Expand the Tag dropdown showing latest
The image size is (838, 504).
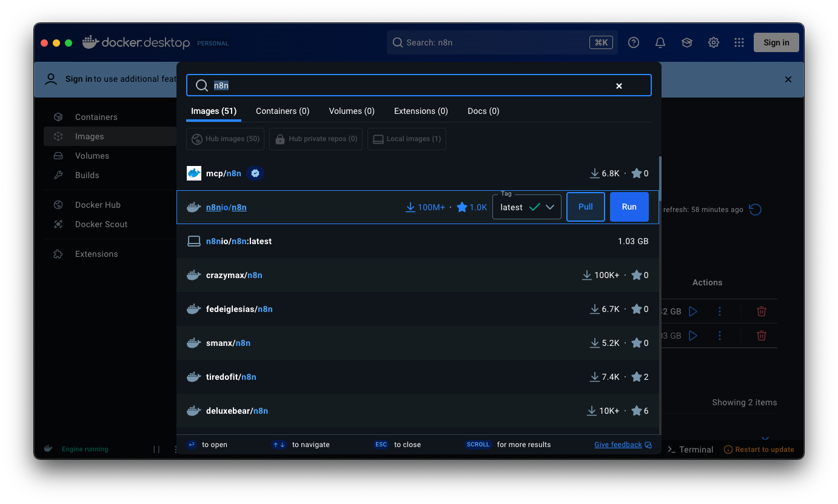point(527,207)
